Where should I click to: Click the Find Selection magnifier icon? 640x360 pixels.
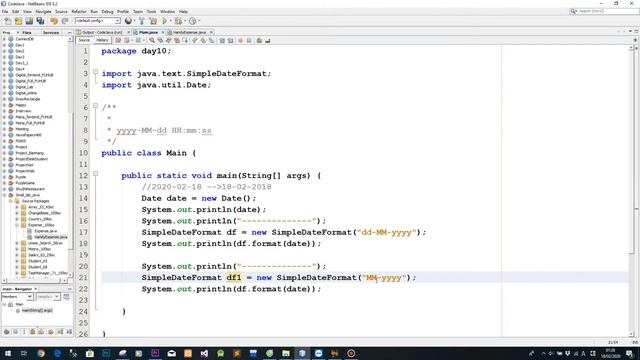point(152,40)
